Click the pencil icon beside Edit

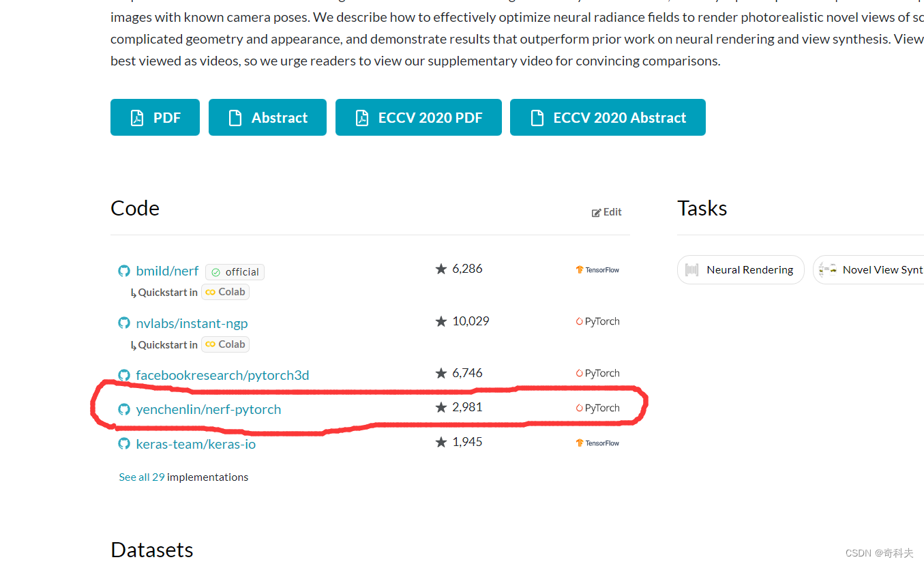[596, 213]
